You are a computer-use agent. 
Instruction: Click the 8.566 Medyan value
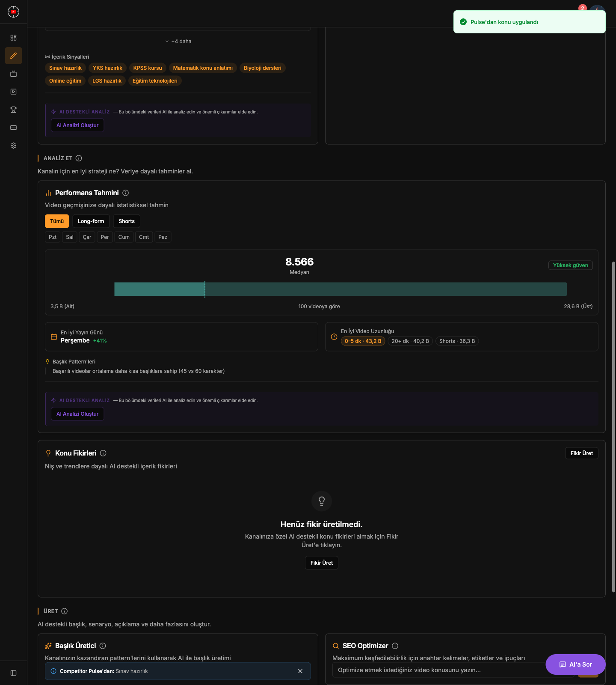[299, 262]
